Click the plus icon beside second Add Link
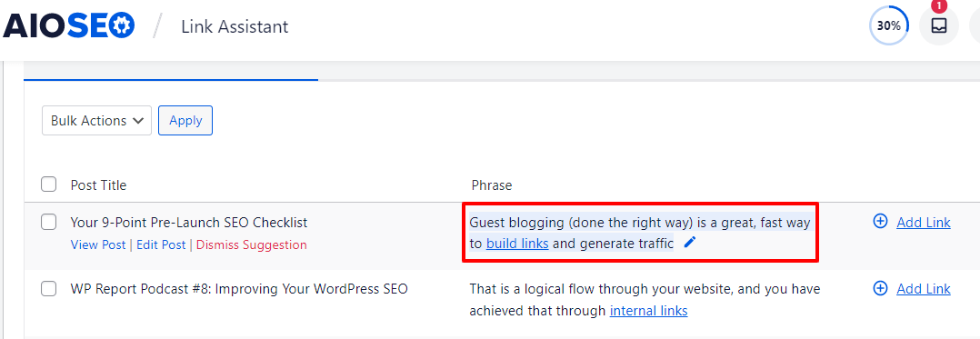Image resolution: width=980 pixels, height=339 pixels. pyautogui.click(x=880, y=288)
